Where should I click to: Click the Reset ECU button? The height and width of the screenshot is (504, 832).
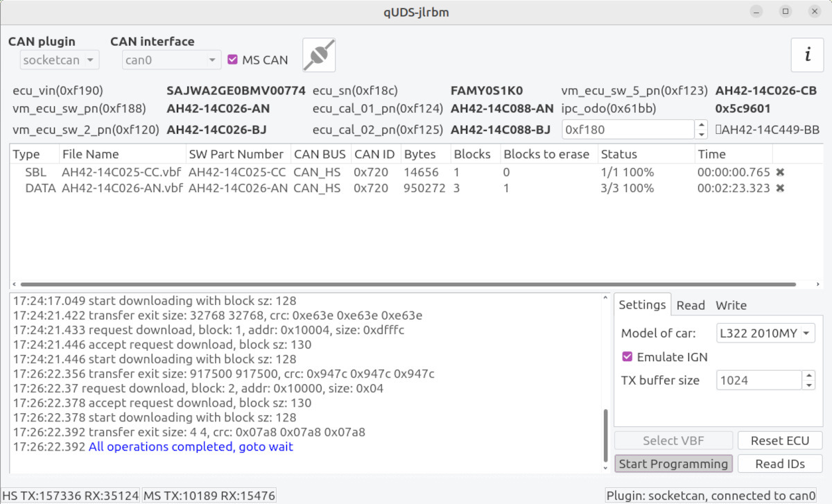pos(780,440)
